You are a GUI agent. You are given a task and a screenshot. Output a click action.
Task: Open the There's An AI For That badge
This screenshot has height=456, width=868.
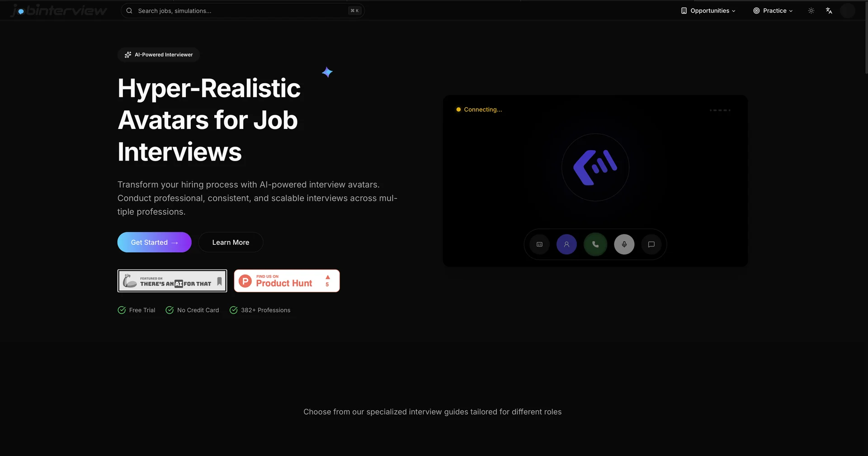click(x=172, y=281)
